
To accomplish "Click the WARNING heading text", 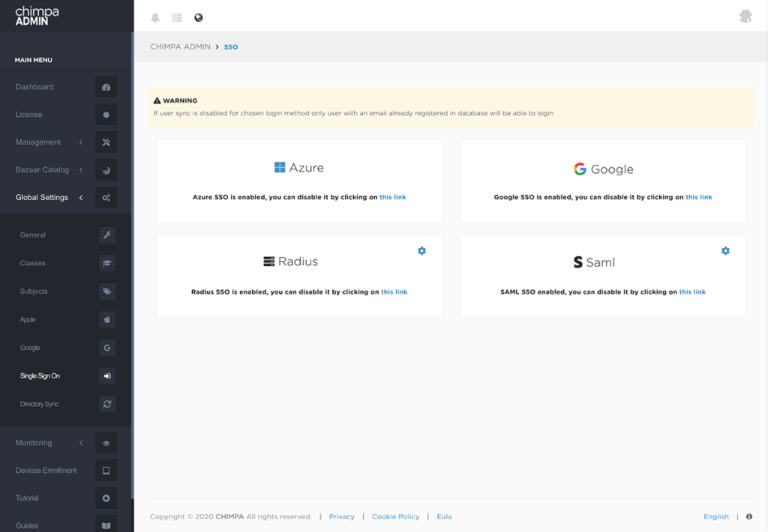I will pyautogui.click(x=180, y=100).
